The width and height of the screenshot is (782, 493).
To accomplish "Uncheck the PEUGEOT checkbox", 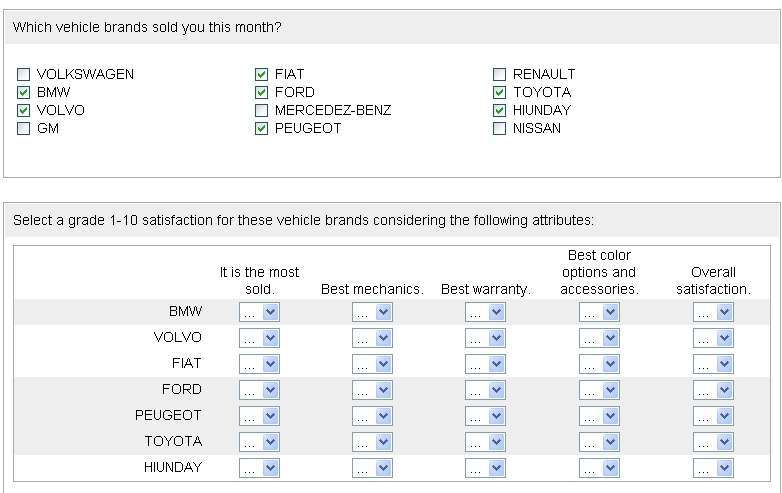I will coord(262,128).
